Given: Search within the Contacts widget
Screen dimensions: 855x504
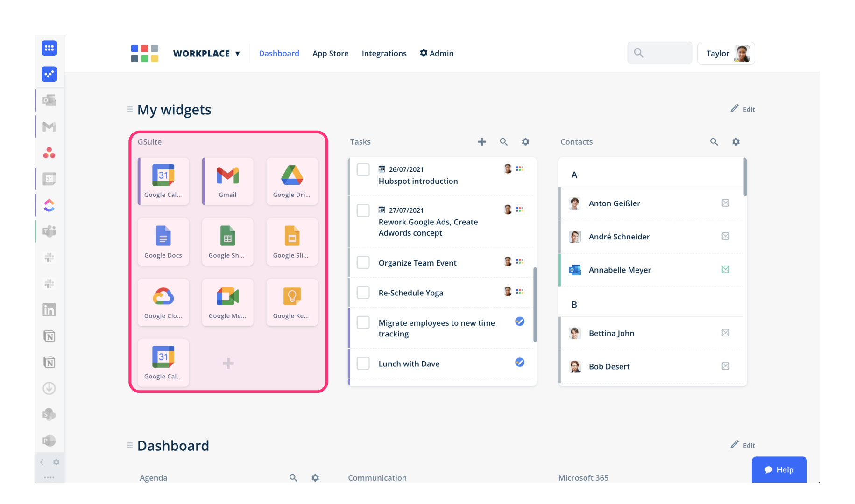Looking at the screenshot, I should pos(714,141).
